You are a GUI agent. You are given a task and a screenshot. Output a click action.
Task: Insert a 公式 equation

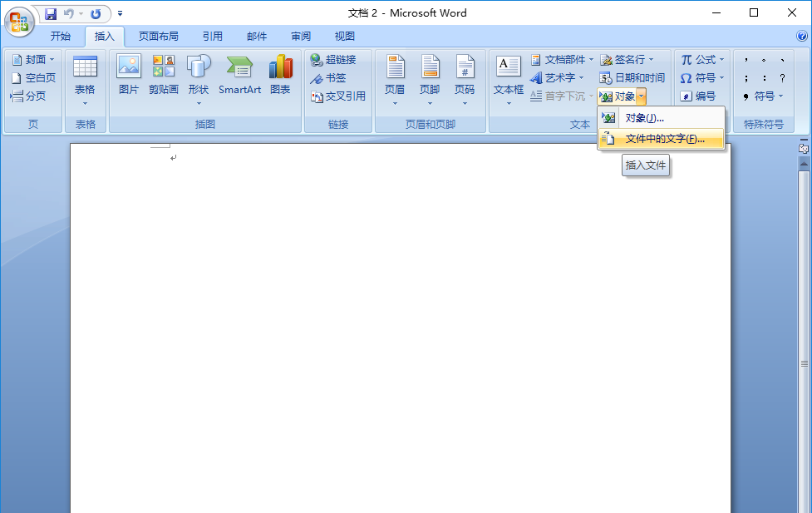point(703,60)
